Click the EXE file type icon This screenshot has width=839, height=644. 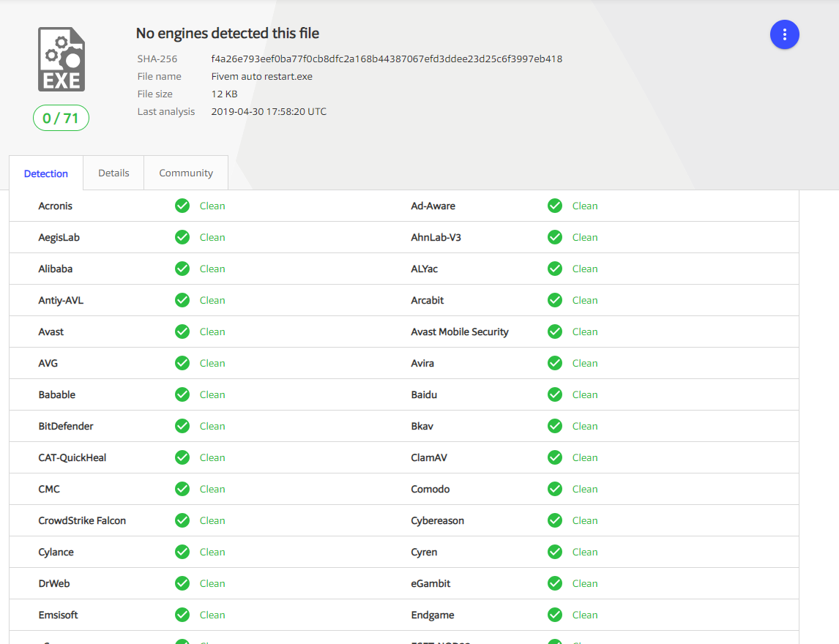point(61,59)
